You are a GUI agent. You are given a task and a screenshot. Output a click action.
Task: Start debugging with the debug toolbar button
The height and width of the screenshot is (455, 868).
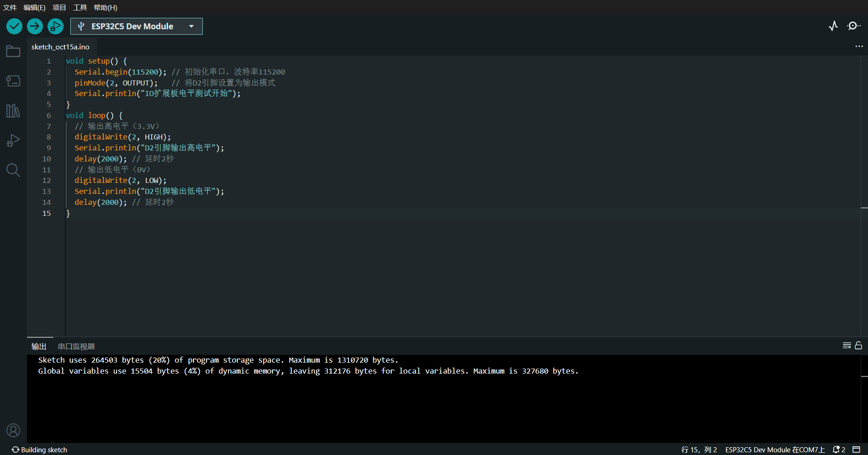(55, 27)
